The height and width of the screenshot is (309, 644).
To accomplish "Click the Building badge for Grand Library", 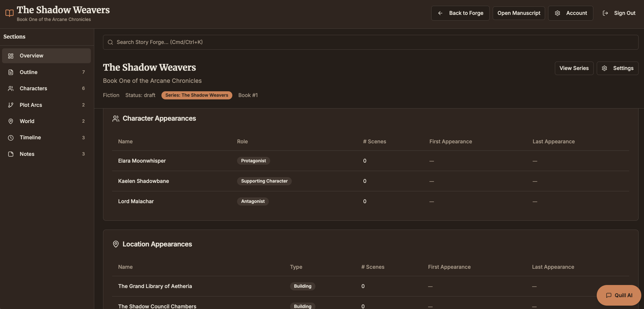I will 303,286.
